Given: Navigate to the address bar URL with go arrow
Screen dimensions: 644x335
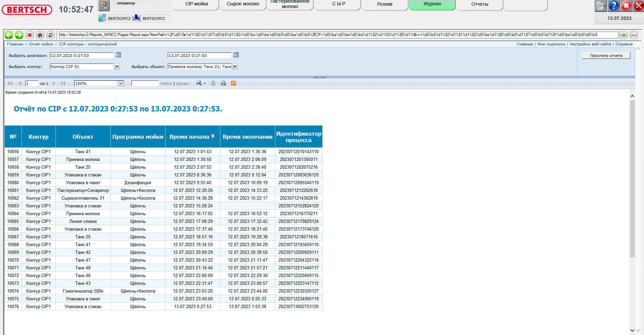Looking at the screenshot, I should 623,35.
